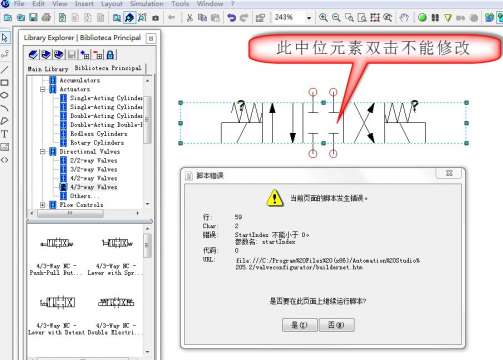Collapse the Directional Valves tree node
Viewport: 503px width, 360px height.
42,152
